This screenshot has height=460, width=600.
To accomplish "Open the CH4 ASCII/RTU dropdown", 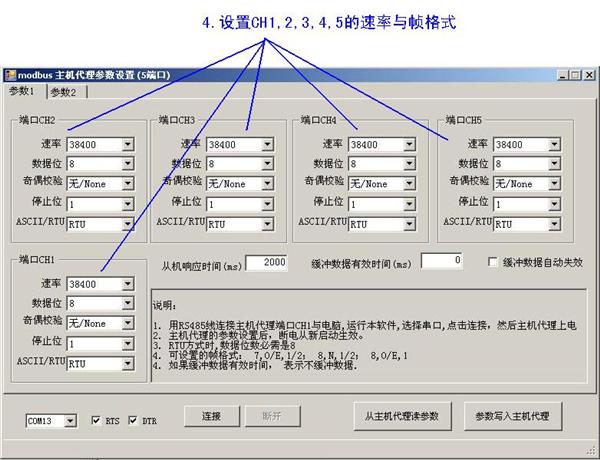I will coord(382,224).
